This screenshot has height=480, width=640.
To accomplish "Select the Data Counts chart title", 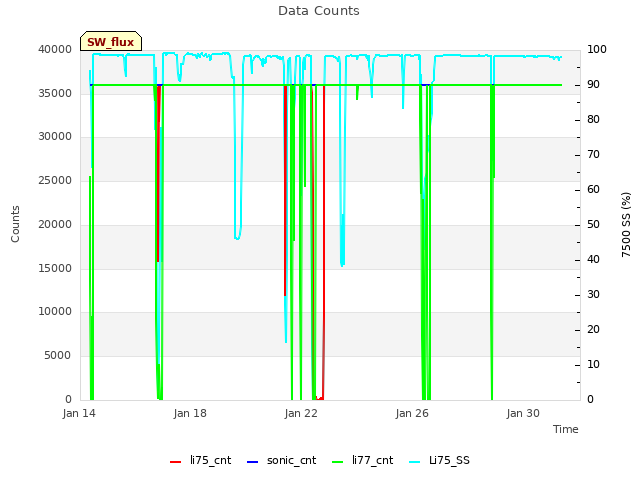I will (319, 11).
